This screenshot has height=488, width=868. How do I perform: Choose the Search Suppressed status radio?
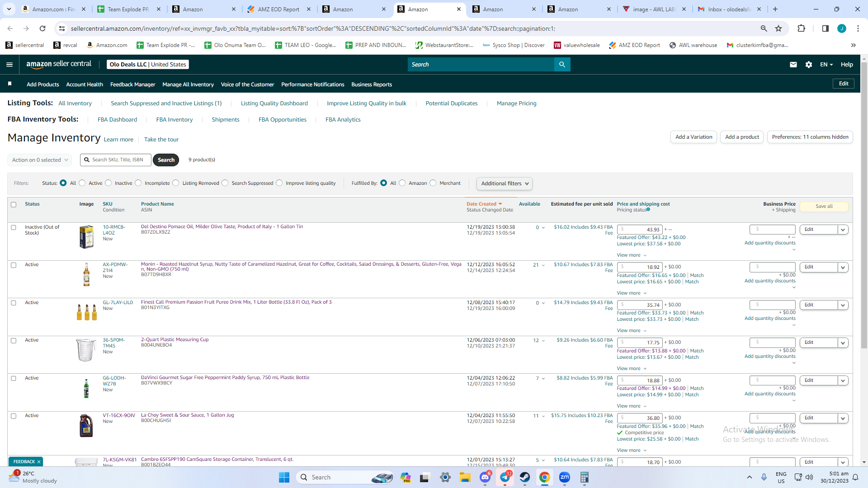click(225, 183)
